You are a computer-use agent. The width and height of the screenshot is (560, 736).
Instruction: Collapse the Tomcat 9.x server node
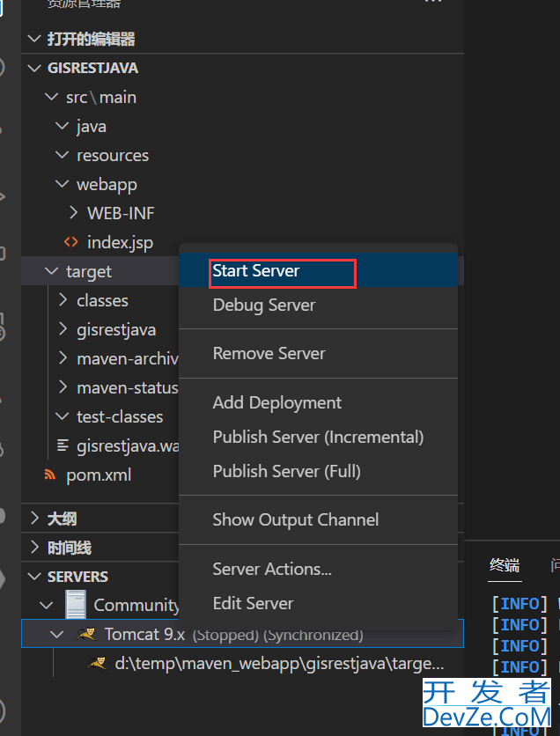coord(57,635)
